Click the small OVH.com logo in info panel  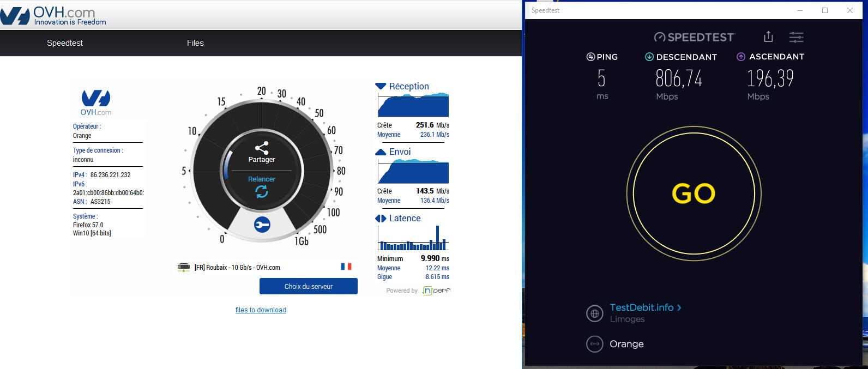(x=96, y=102)
